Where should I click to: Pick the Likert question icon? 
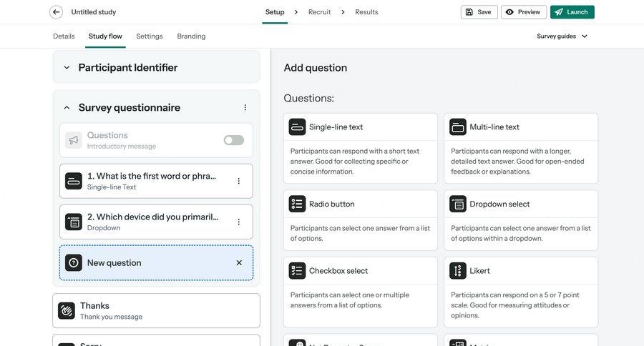tap(458, 271)
